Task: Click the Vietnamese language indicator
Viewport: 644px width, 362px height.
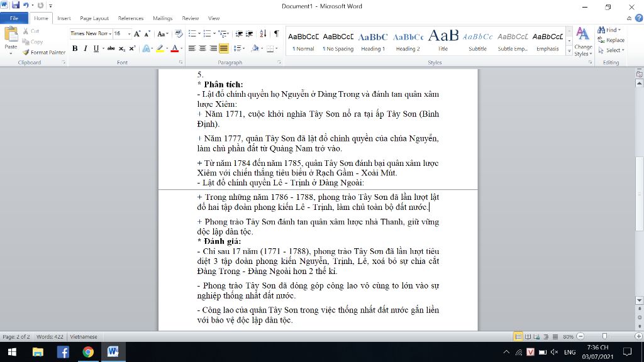Action: [84, 337]
